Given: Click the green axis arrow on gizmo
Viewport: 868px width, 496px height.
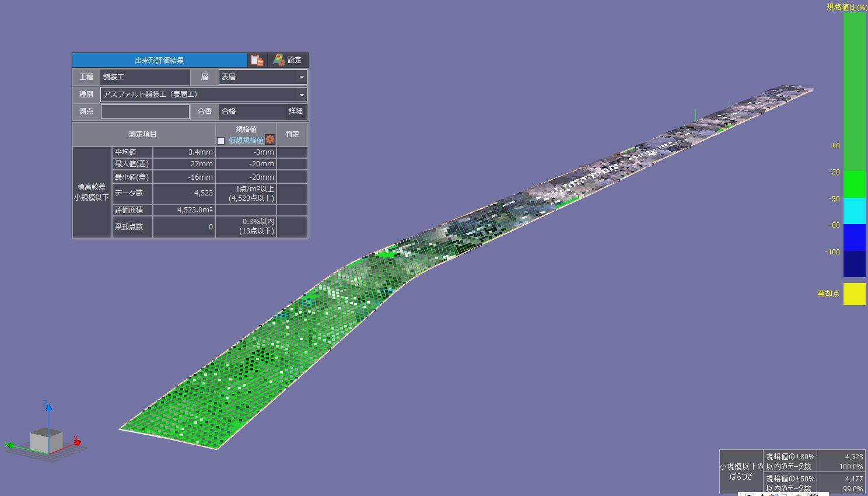Looking at the screenshot, I should point(9,446).
